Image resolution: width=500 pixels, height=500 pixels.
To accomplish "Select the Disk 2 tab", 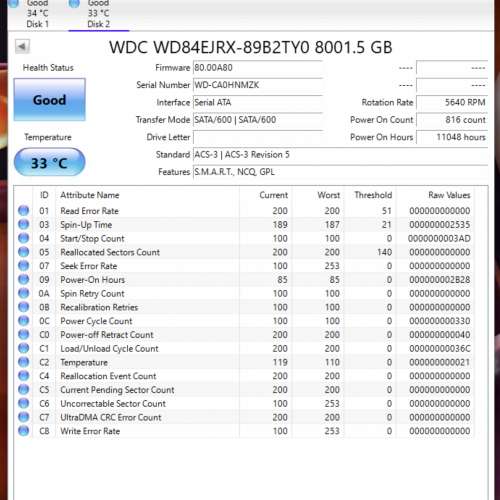I will point(99,14).
